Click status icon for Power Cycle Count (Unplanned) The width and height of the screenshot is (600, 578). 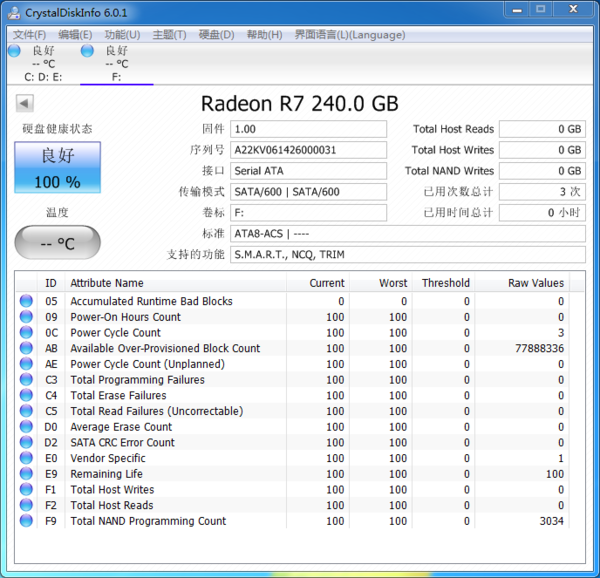point(26,364)
